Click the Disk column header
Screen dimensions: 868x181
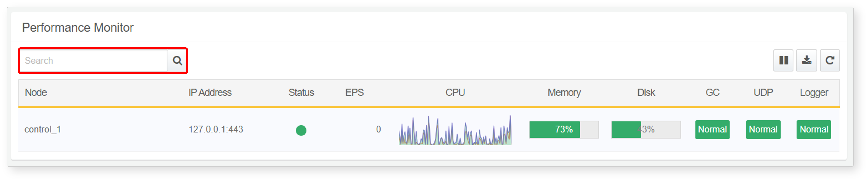pyautogui.click(x=646, y=93)
